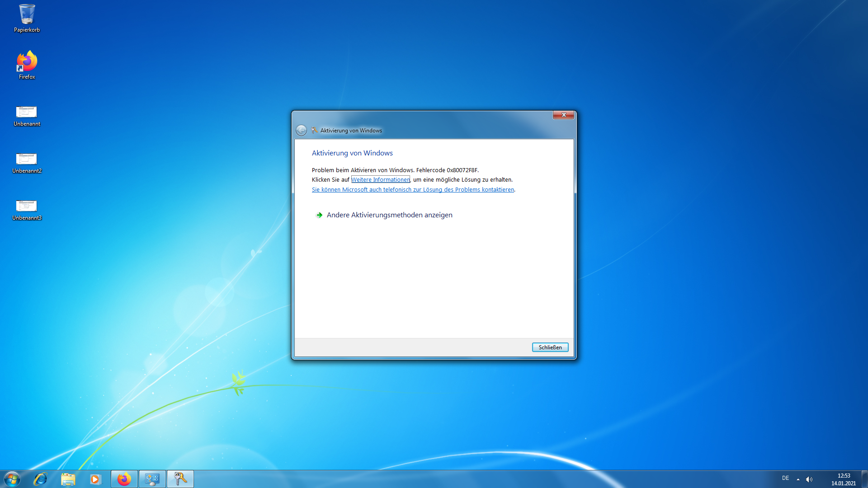Open Windows Explorer folder in taskbar

coord(68,479)
